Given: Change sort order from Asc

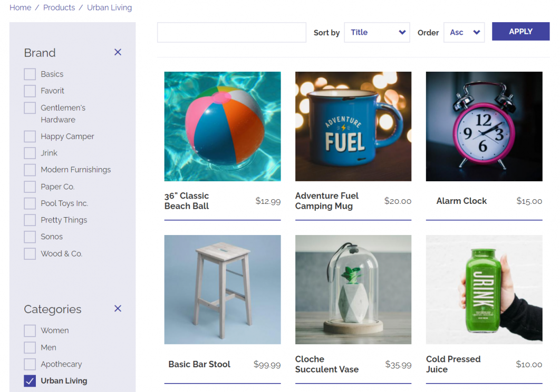Looking at the screenshot, I should click(464, 32).
